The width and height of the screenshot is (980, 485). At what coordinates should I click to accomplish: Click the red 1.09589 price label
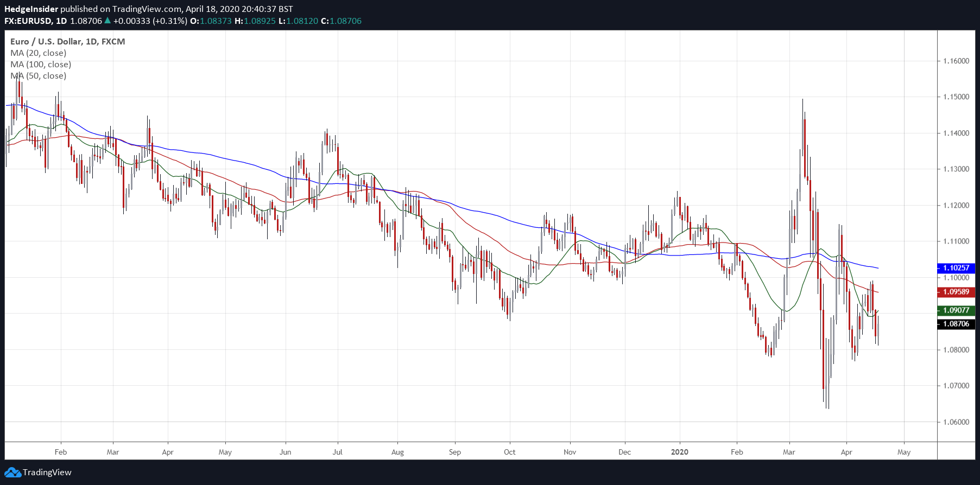pos(956,292)
